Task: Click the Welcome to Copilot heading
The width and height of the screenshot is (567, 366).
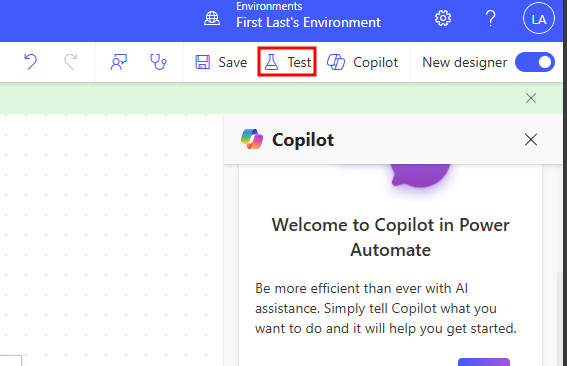Action: (391, 237)
